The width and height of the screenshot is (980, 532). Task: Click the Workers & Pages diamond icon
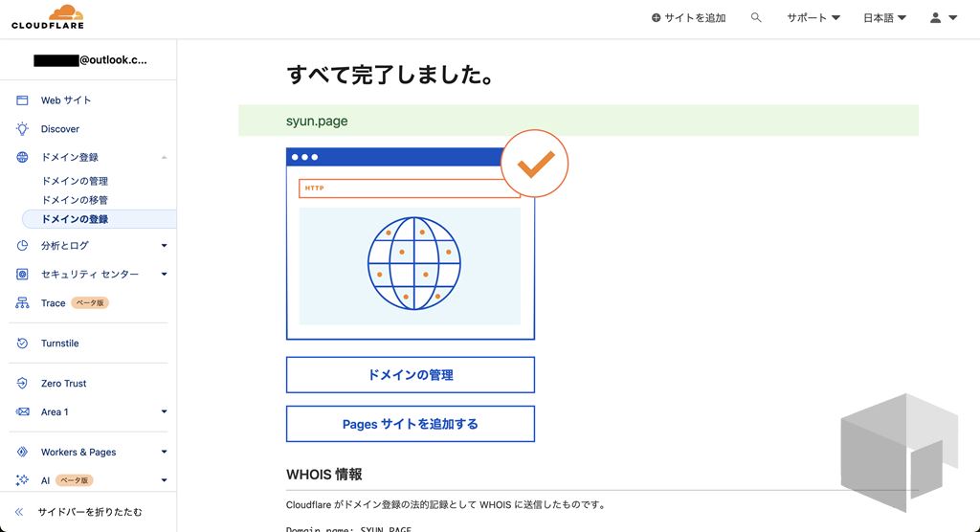click(22, 452)
